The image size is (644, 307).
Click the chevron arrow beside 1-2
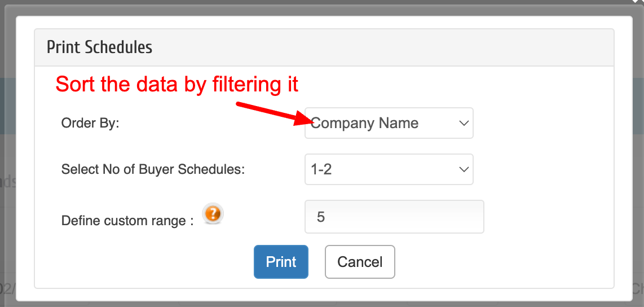pyautogui.click(x=464, y=169)
